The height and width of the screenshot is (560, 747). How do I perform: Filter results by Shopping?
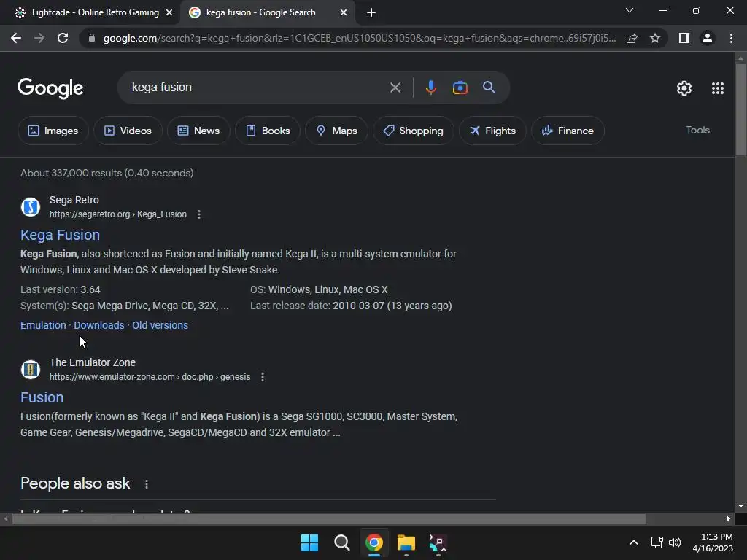click(x=413, y=131)
